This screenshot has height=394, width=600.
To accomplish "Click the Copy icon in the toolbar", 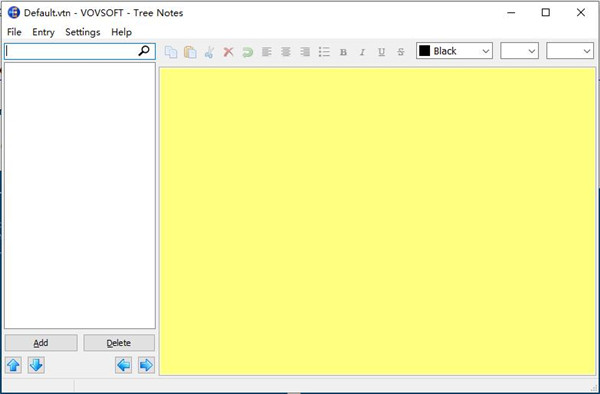I will [171, 52].
